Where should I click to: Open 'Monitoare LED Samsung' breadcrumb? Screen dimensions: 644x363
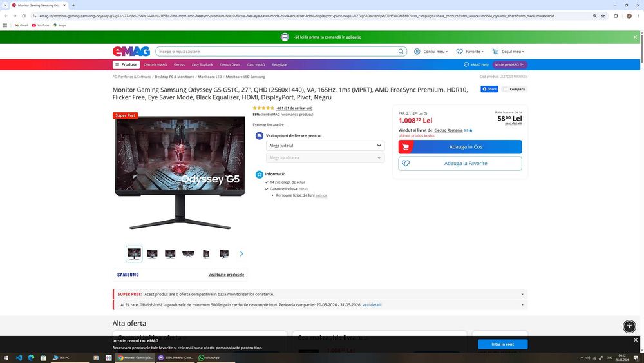coord(245,77)
